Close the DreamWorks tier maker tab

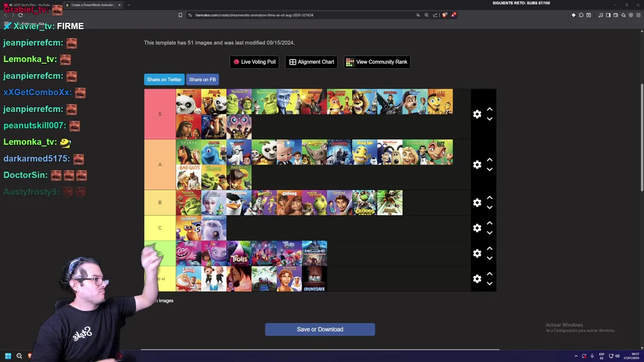click(119, 5)
